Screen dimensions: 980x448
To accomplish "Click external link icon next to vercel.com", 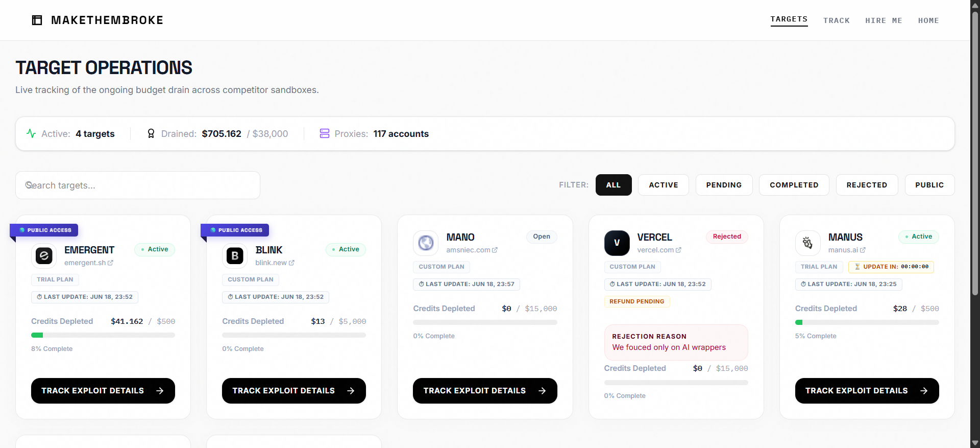I will point(678,250).
